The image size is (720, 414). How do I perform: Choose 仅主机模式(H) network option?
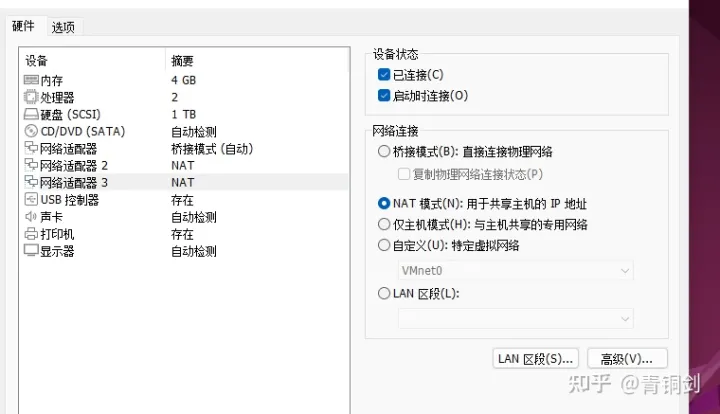(385, 224)
